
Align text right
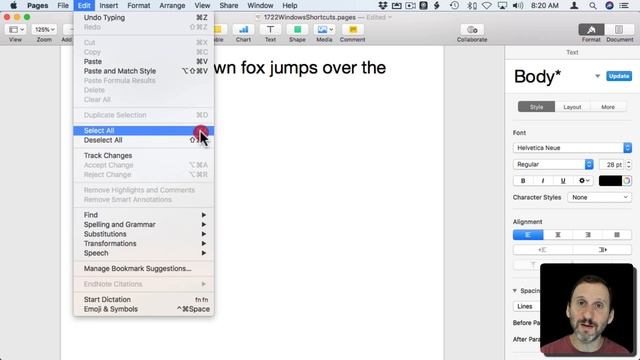pyautogui.click(x=588, y=235)
